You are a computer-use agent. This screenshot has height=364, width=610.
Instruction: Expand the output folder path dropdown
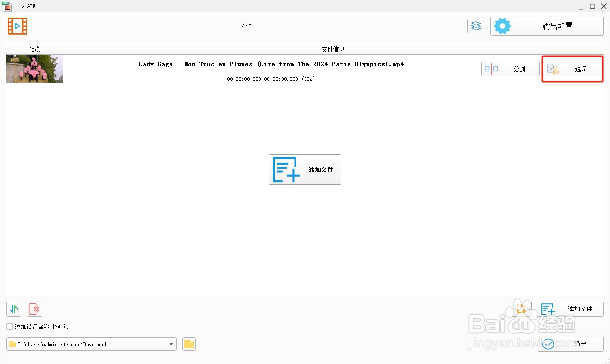tap(171, 344)
